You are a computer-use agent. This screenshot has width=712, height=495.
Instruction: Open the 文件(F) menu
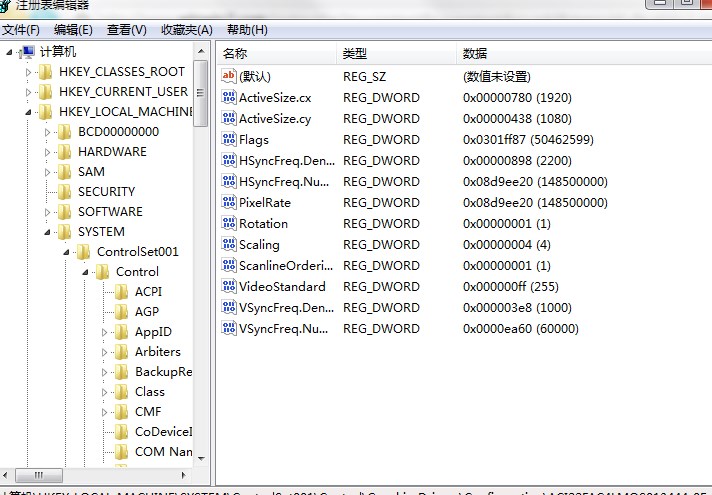[21, 30]
